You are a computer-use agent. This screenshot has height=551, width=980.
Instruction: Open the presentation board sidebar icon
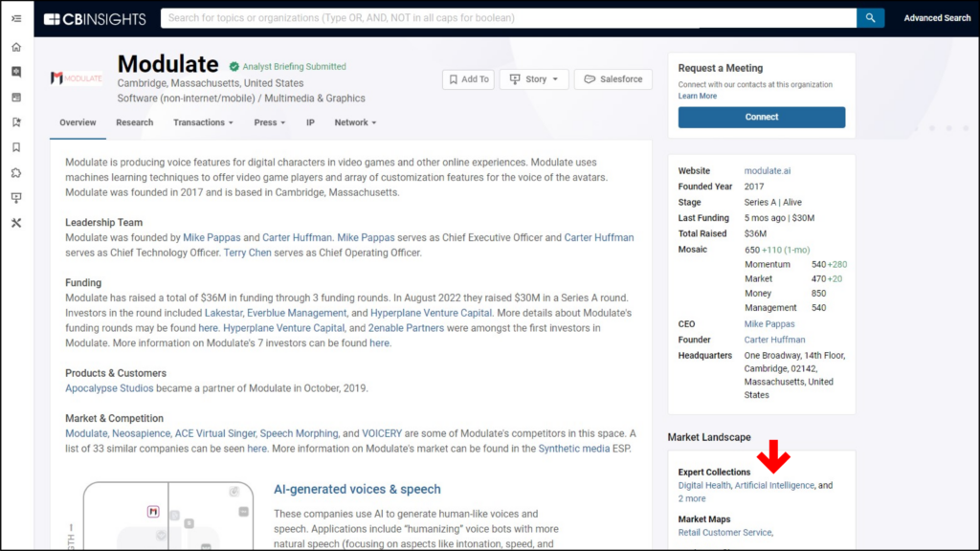(x=16, y=197)
